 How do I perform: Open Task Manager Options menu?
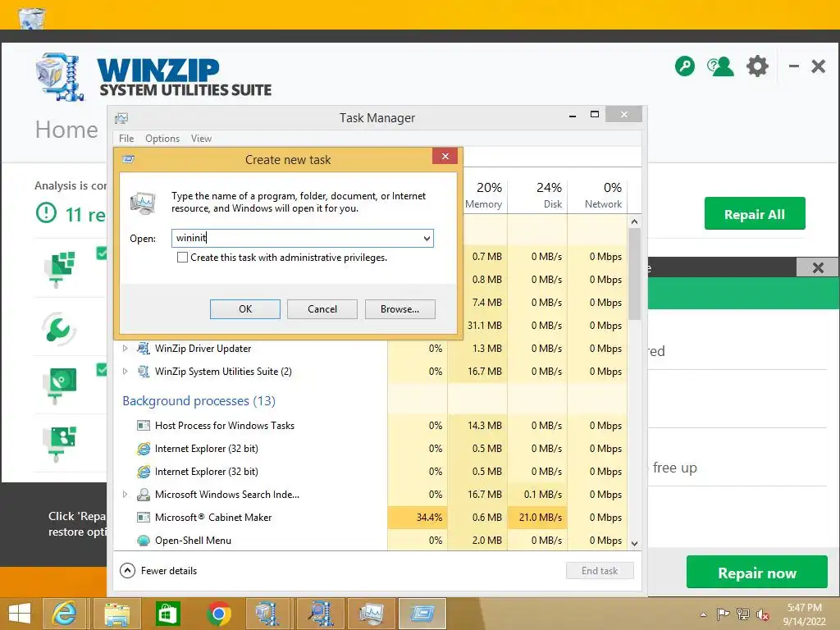[x=162, y=138]
